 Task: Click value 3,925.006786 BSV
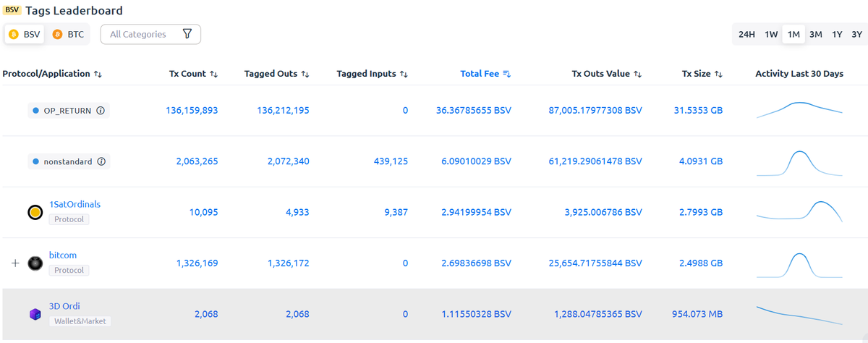(602, 212)
